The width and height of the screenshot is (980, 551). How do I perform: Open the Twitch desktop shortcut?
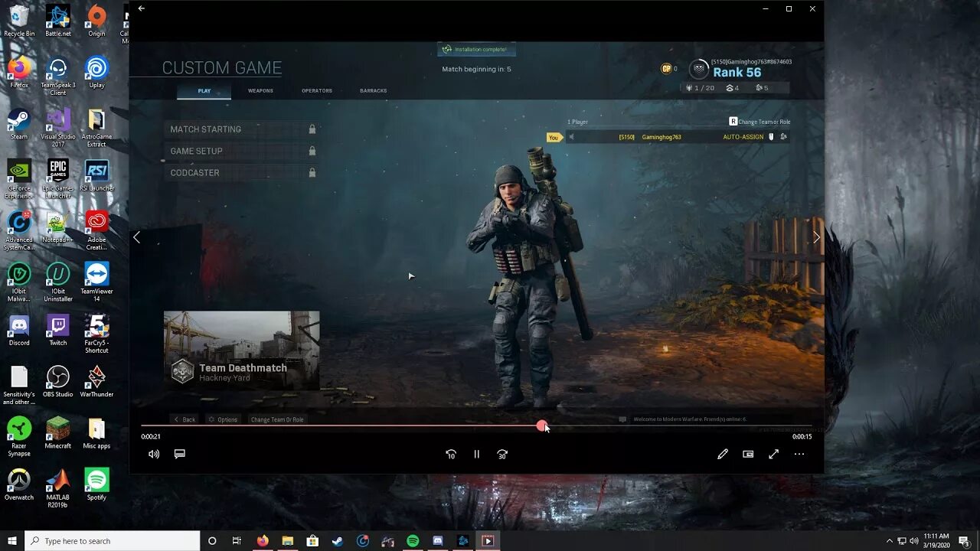pyautogui.click(x=58, y=329)
